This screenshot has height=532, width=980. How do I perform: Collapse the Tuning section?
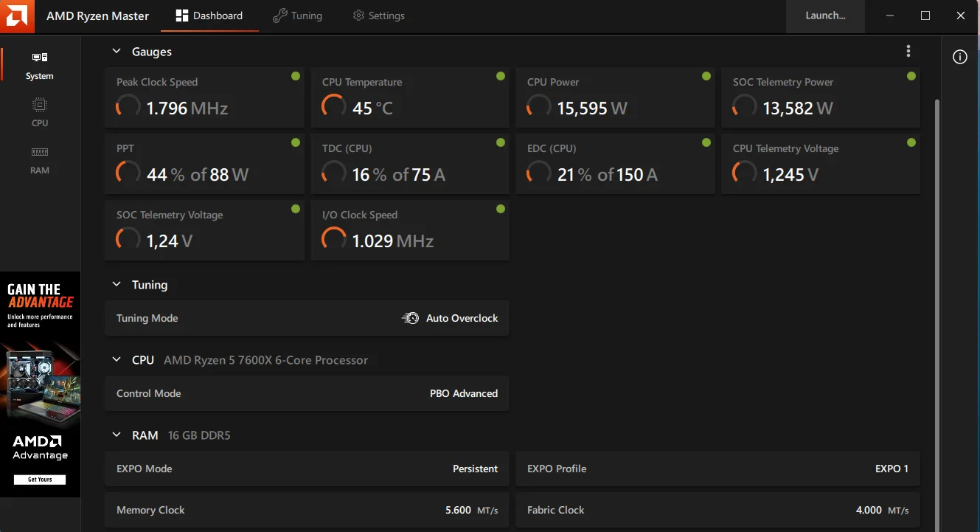click(x=116, y=285)
